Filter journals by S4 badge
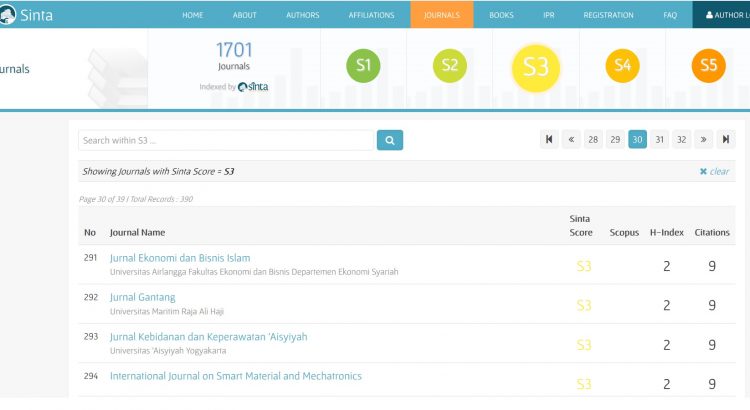Viewport: 750px width, 410px height. pyautogui.click(x=622, y=66)
